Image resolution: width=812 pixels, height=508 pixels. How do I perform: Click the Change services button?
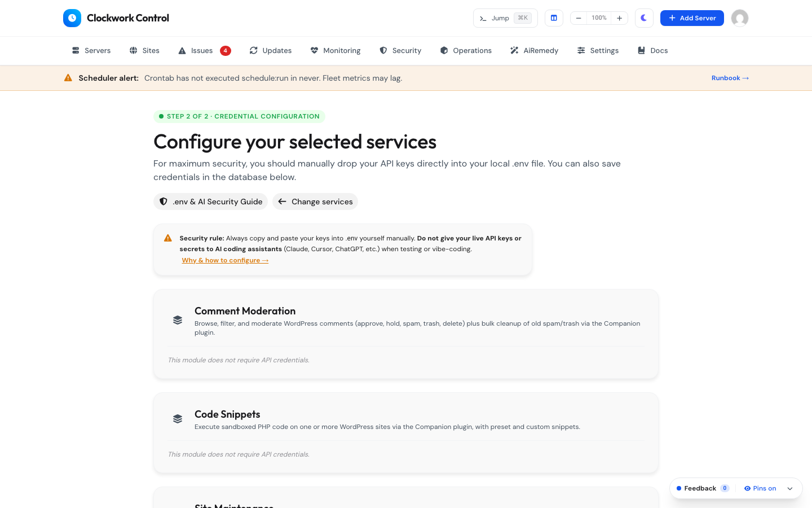pyautogui.click(x=315, y=202)
